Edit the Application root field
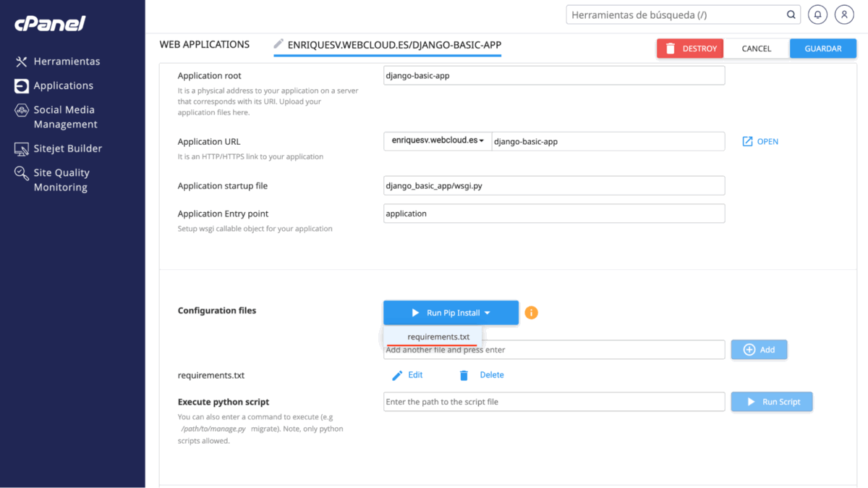868x488 pixels. click(554, 75)
